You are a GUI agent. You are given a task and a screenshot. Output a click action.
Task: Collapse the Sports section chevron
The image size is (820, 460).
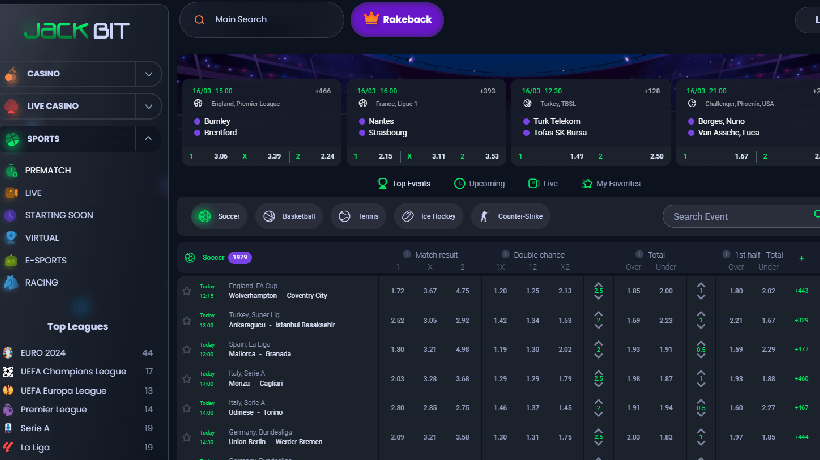[x=148, y=139]
